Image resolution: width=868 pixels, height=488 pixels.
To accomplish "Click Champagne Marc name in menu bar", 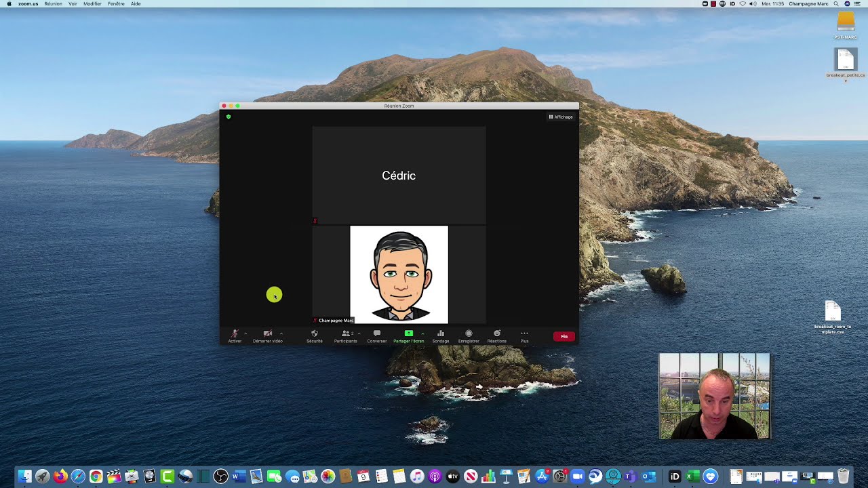I will [808, 3].
